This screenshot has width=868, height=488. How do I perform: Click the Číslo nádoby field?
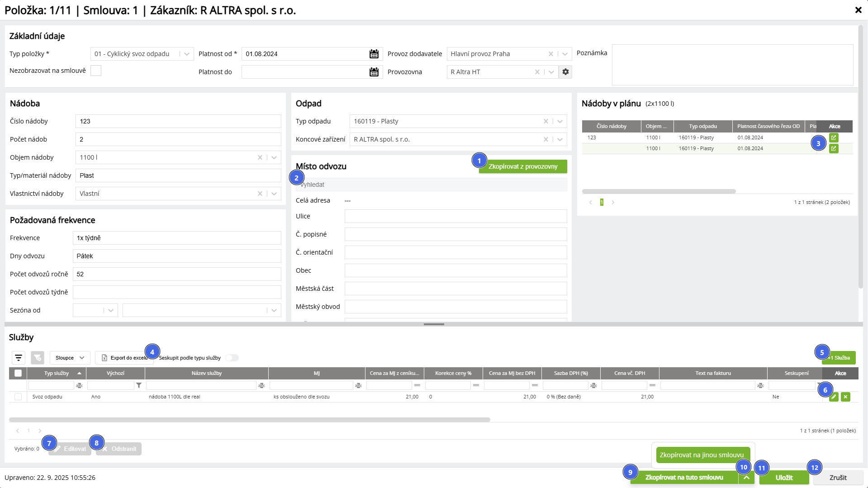(x=178, y=121)
